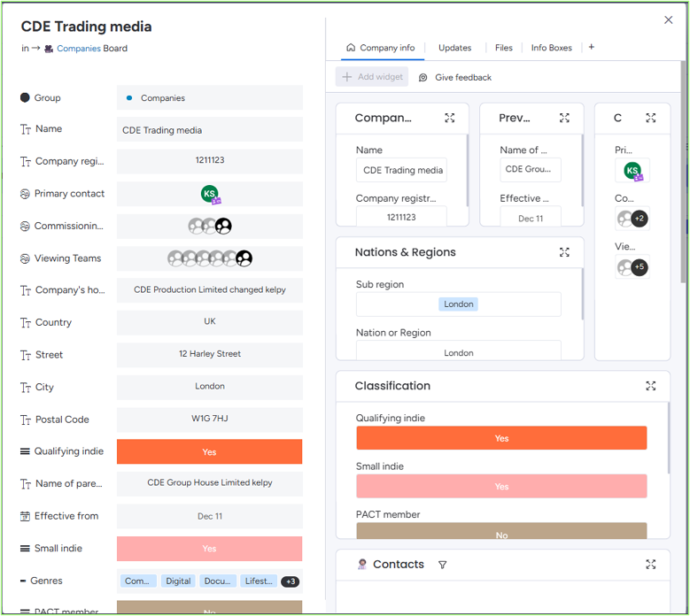Image resolution: width=690 pixels, height=616 pixels.
Task: Click the London sub region tag
Action: pos(459,304)
